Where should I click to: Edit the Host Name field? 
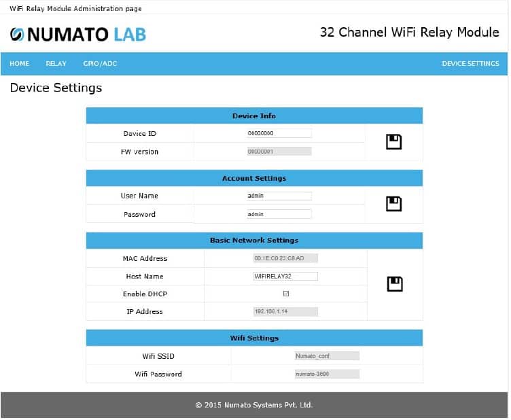click(285, 276)
